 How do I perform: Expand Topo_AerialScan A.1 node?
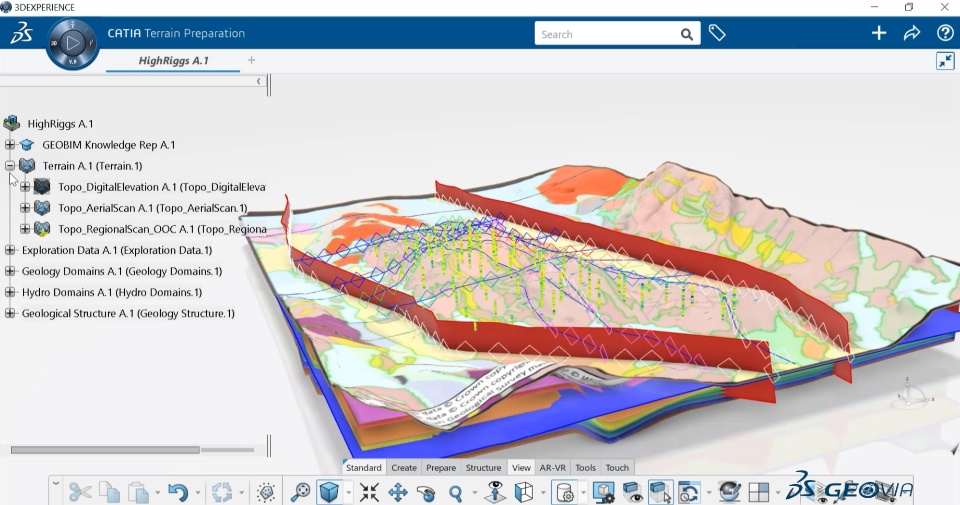coord(25,208)
